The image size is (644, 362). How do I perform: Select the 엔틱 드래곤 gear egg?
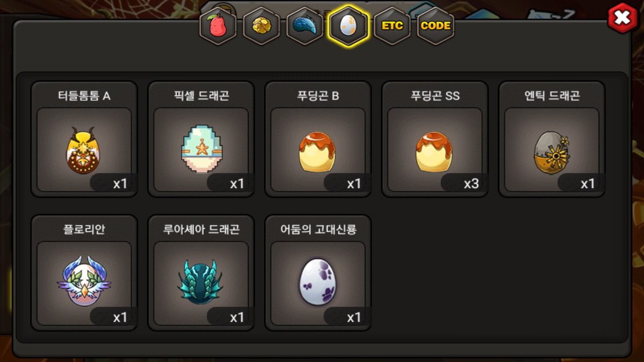pos(551,152)
